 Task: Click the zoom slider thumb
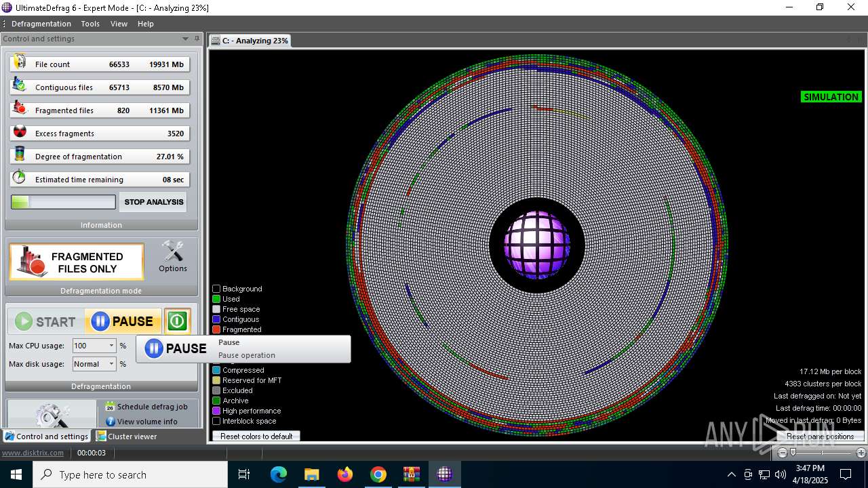pyautogui.click(x=793, y=453)
